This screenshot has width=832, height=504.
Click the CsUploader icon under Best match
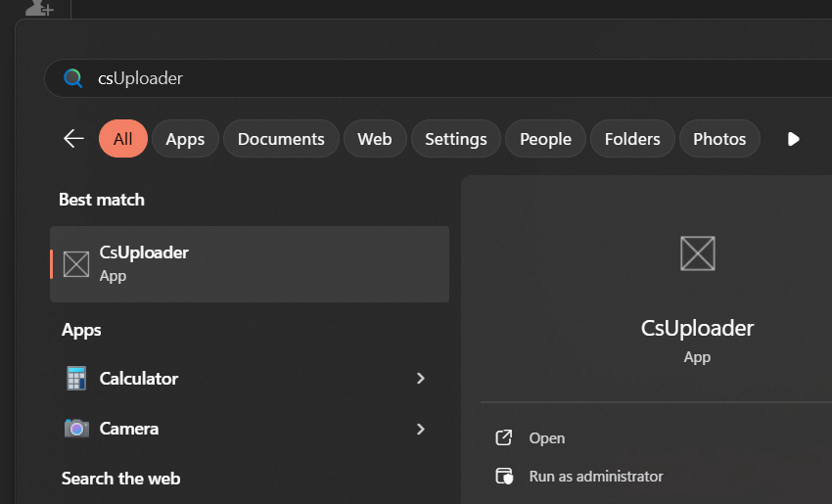coord(76,264)
